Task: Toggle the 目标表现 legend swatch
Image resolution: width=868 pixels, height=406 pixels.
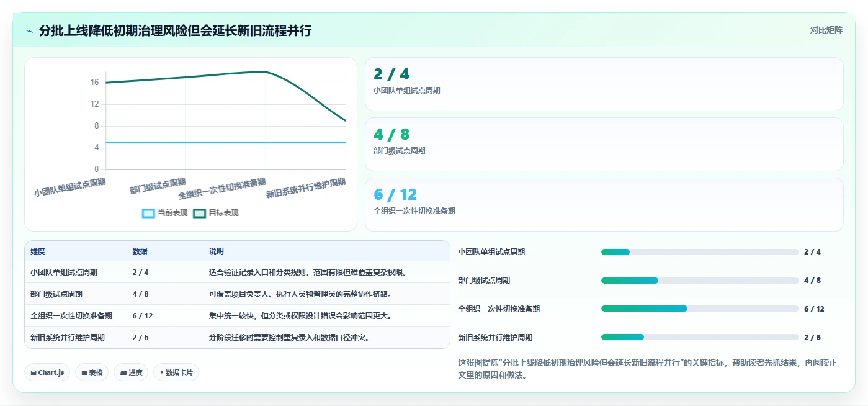Action: pos(200,213)
